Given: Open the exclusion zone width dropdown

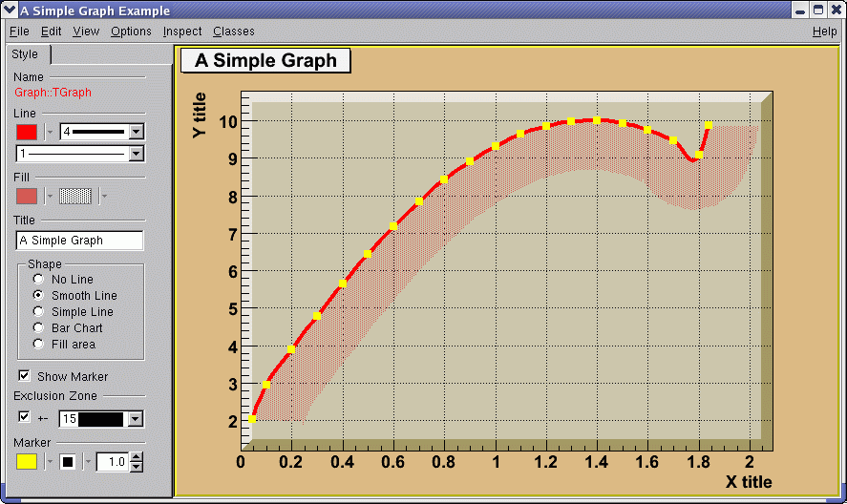Looking at the screenshot, I should point(137,419).
